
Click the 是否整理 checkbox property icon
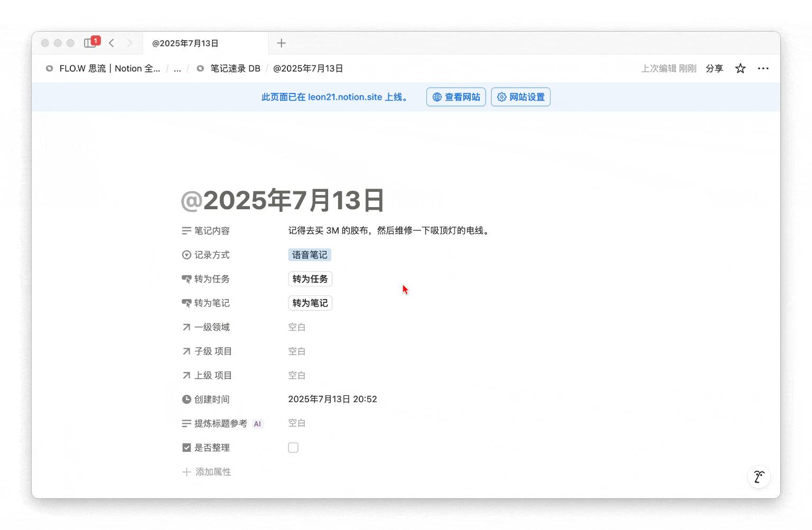(x=186, y=448)
